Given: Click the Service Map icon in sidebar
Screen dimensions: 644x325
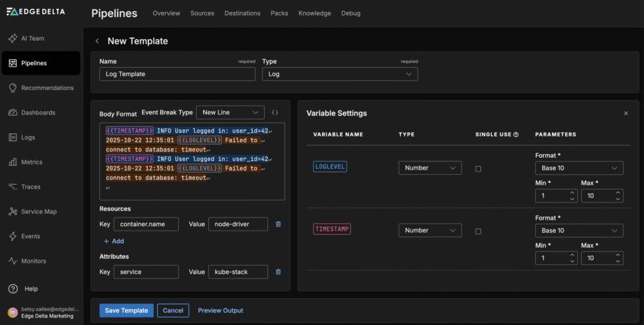Looking at the screenshot, I should [x=13, y=212].
